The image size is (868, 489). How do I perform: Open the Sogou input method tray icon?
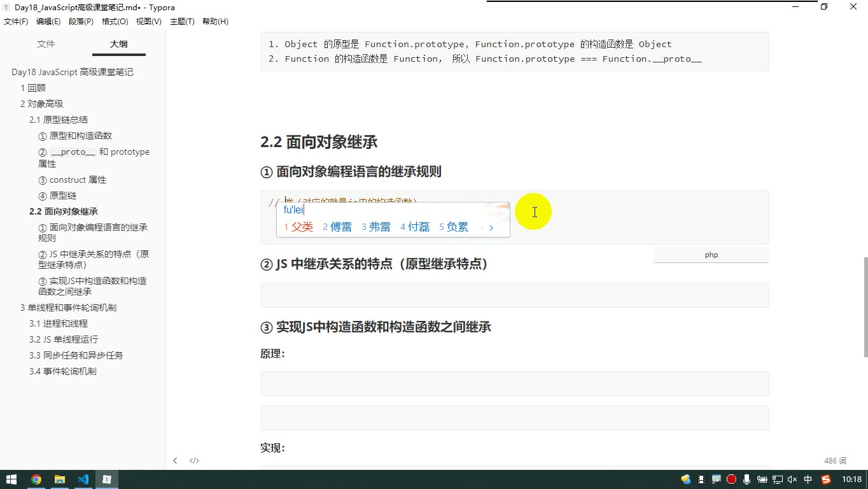tap(826, 479)
